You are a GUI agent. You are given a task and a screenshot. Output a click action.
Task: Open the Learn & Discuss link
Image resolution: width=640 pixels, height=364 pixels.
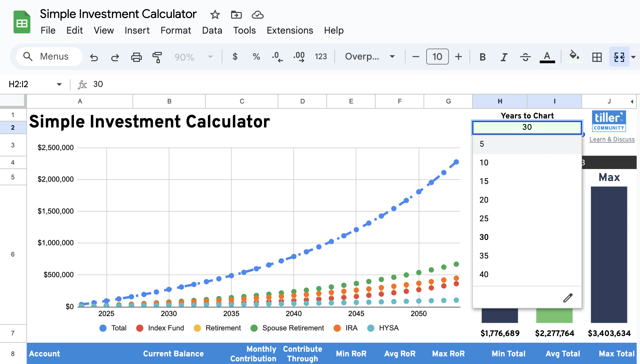click(612, 139)
